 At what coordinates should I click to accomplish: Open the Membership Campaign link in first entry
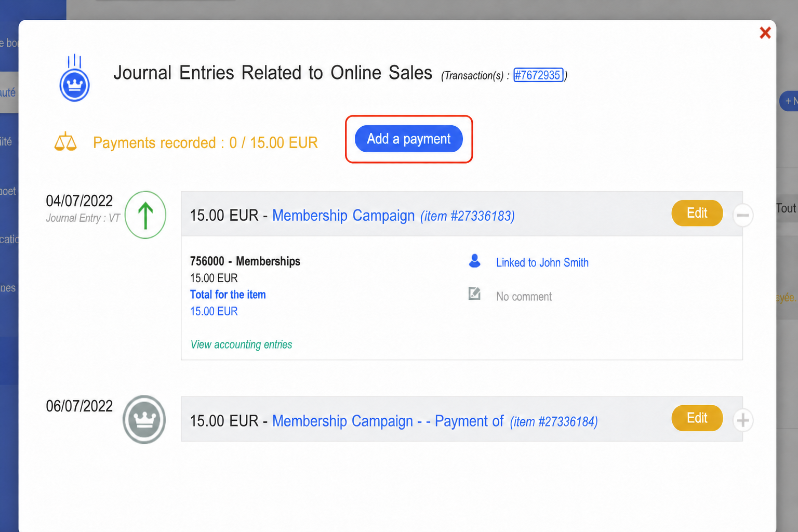coord(343,215)
